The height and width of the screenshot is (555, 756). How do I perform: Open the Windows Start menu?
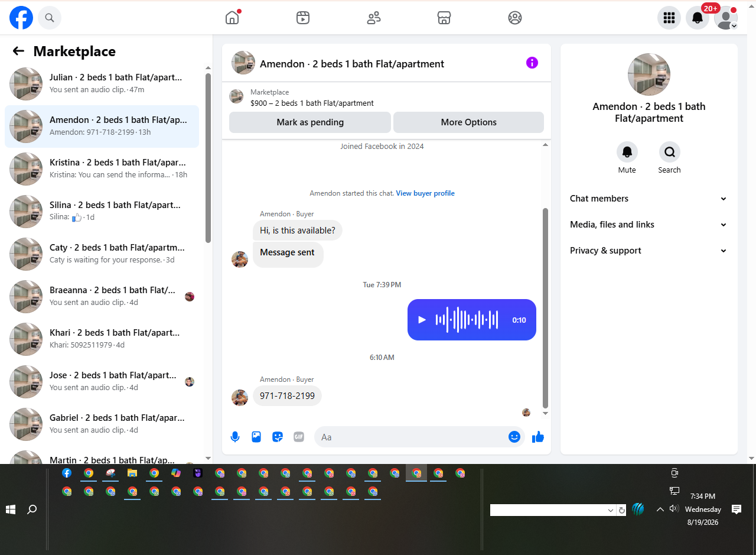11,509
